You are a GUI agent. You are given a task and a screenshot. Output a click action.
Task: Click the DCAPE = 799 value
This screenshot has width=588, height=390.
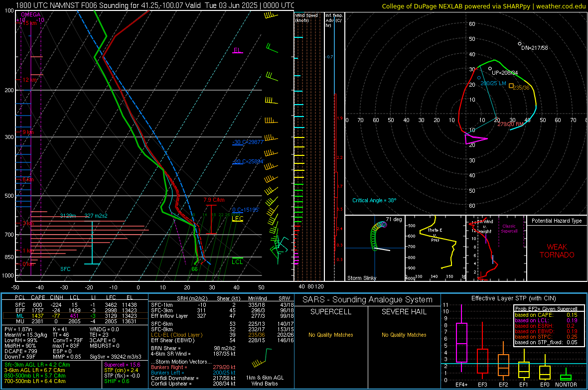click(x=20, y=351)
